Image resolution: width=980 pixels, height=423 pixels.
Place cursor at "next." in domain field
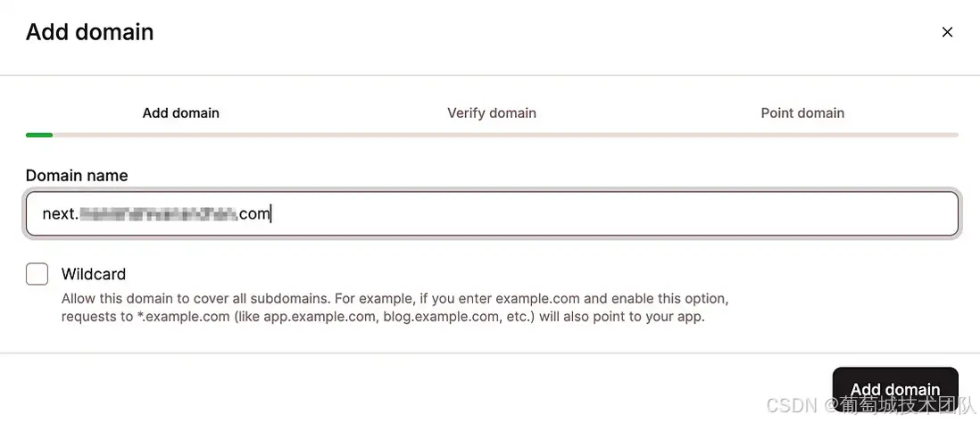pyautogui.click(x=60, y=214)
